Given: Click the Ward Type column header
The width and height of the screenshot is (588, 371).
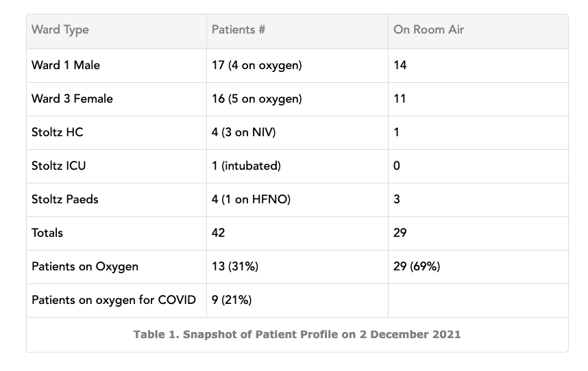Looking at the screenshot, I should (117, 31).
